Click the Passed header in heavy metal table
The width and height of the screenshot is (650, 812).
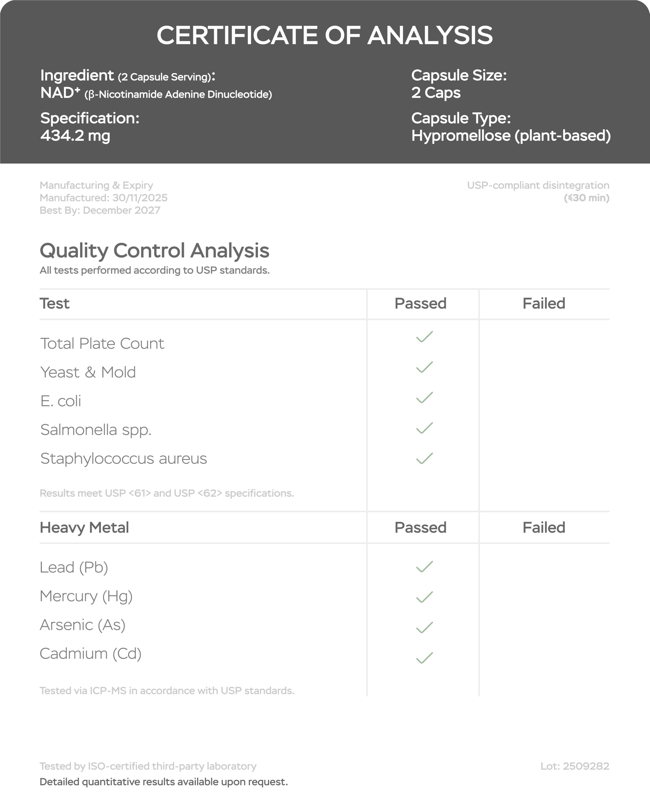[421, 528]
